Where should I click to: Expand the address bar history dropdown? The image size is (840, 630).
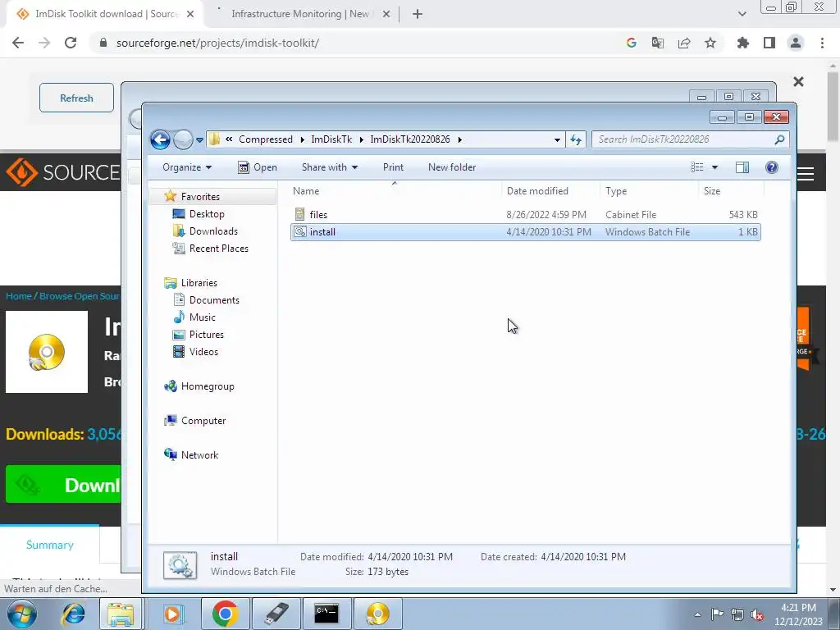tap(557, 139)
